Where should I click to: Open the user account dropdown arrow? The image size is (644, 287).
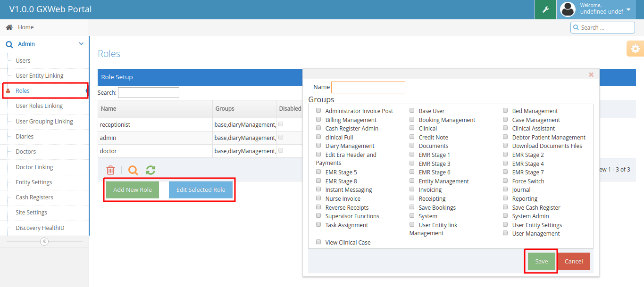628,9
